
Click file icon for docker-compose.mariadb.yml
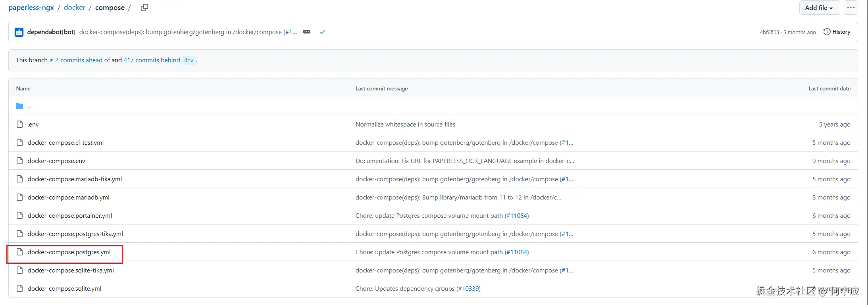point(19,197)
